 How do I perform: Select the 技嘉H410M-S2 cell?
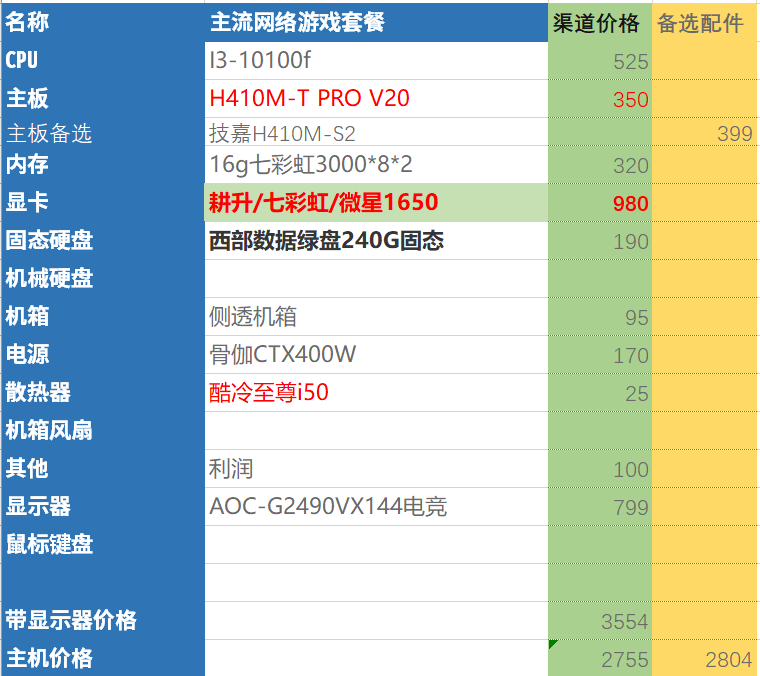pos(376,132)
